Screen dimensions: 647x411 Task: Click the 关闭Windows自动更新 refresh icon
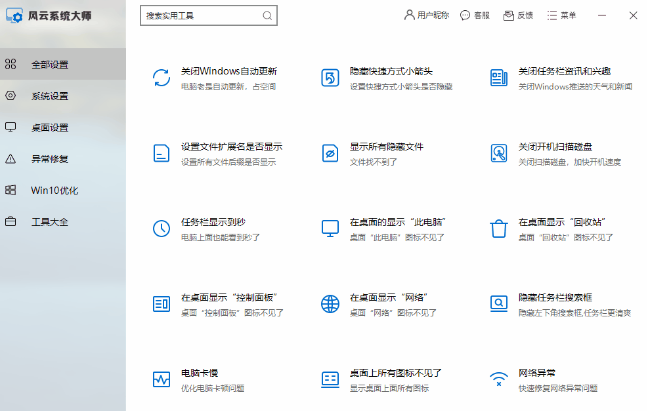click(x=161, y=78)
